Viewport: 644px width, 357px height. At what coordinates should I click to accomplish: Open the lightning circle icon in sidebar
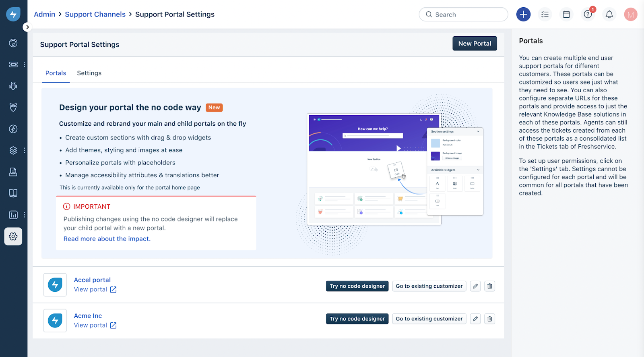point(13,129)
